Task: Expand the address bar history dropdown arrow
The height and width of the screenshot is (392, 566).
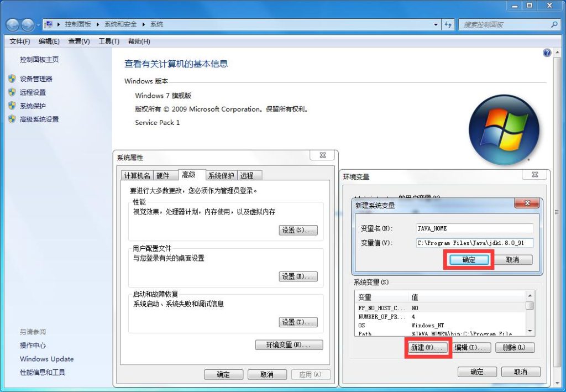Action: tap(436, 25)
